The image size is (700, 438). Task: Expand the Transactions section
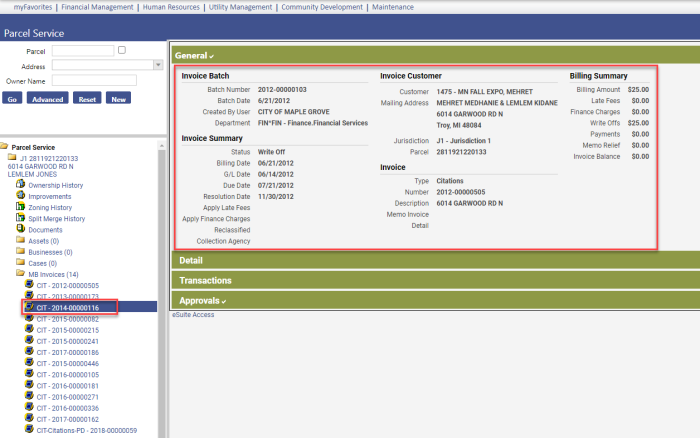click(x=435, y=280)
